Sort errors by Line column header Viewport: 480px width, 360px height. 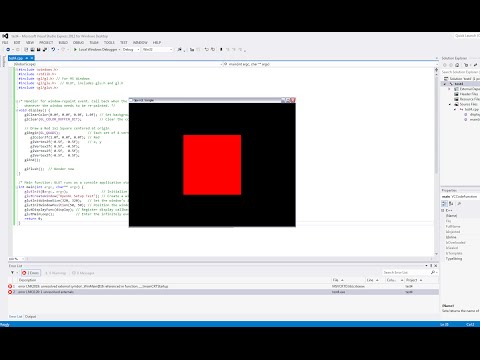click(x=374, y=280)
